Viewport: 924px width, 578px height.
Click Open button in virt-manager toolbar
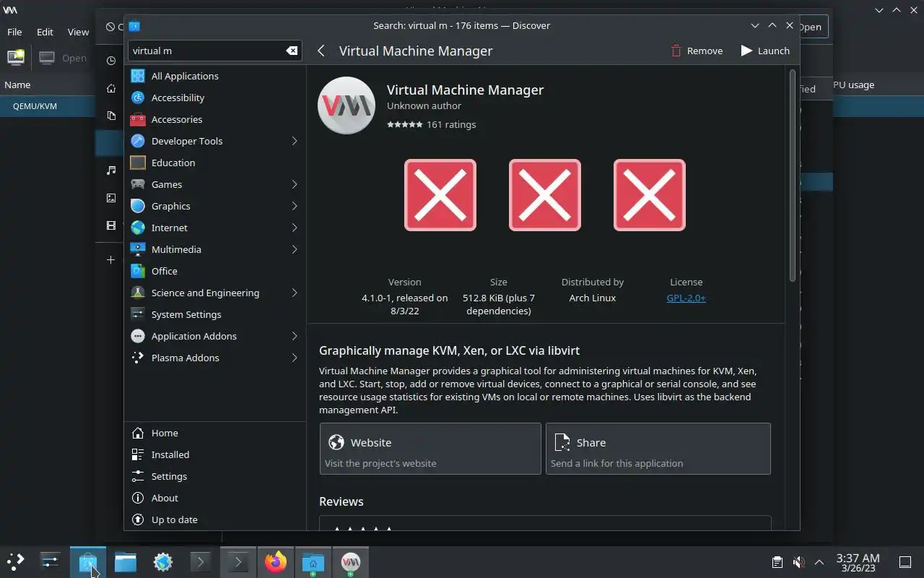63,58
